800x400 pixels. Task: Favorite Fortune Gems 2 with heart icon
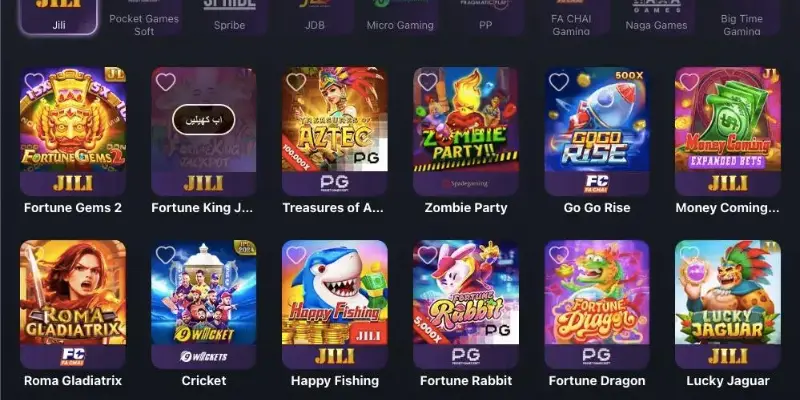34,82
